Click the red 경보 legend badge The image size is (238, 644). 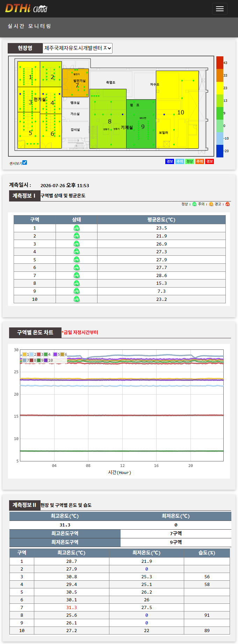tap(209, 161)
